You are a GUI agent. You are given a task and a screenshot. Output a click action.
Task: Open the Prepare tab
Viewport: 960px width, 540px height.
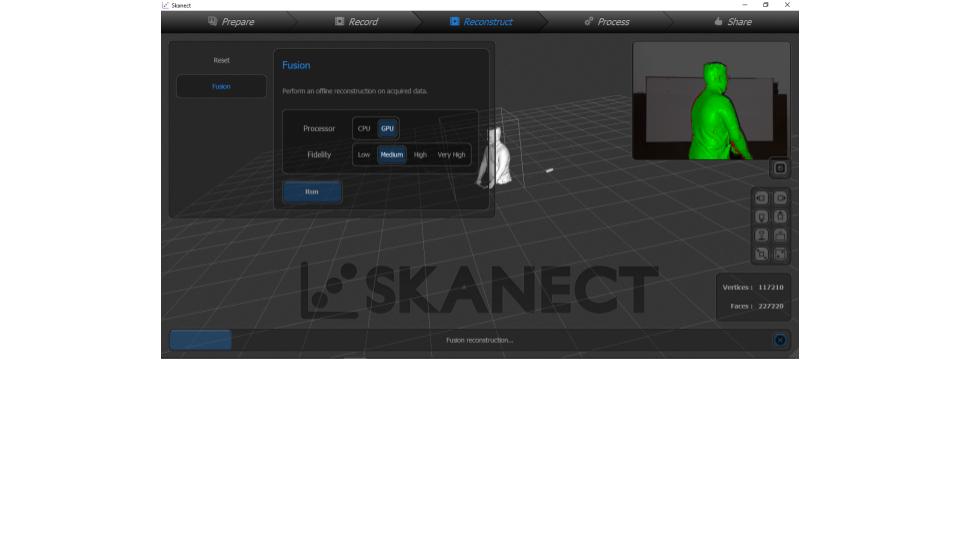[x=231, y=22]
